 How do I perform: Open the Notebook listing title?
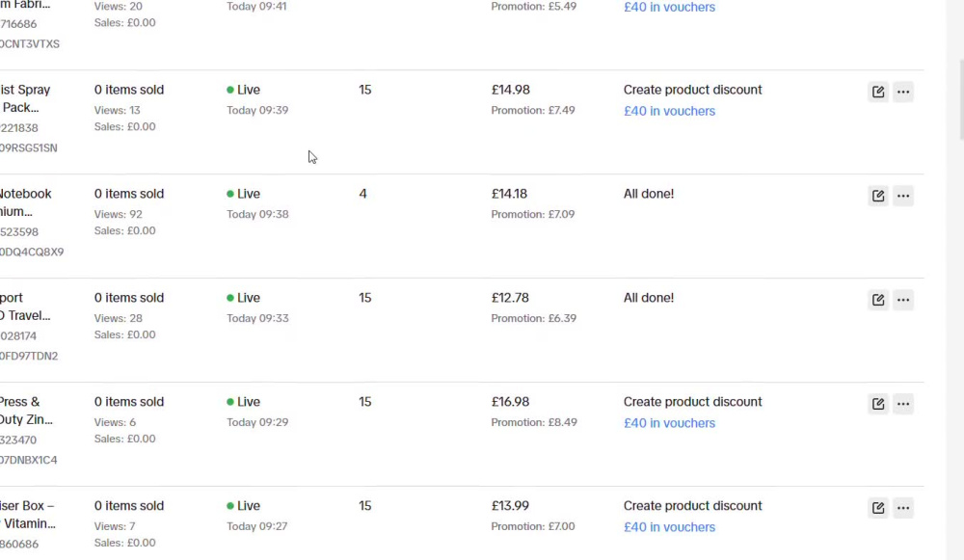25,202
